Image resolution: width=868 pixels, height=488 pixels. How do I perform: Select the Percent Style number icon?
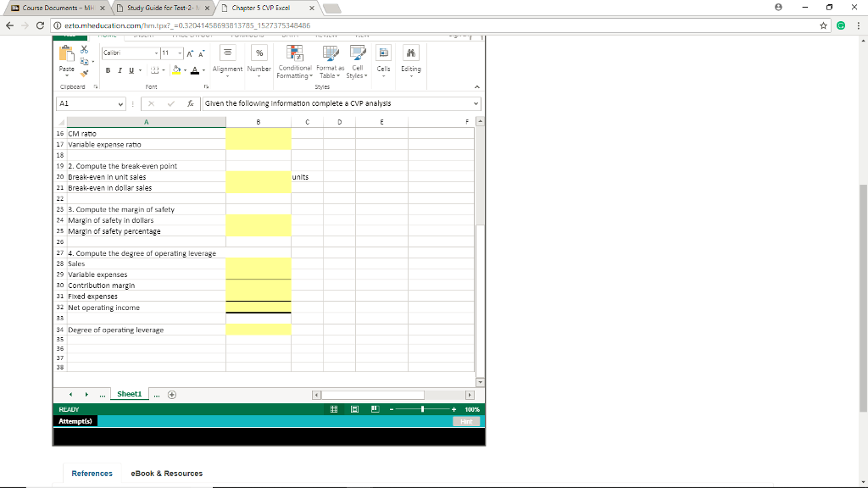click(260, 53)
